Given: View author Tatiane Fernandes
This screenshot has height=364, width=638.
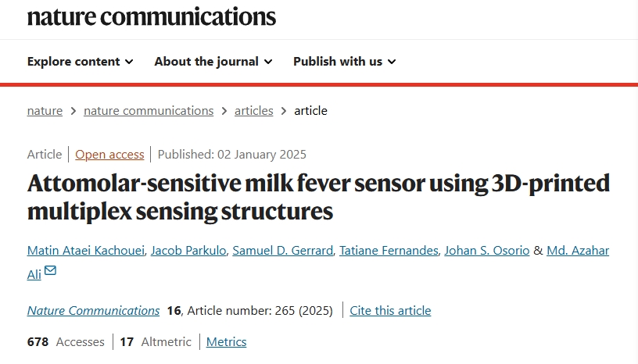Looking at the screenshot, I should click(389, 251).
